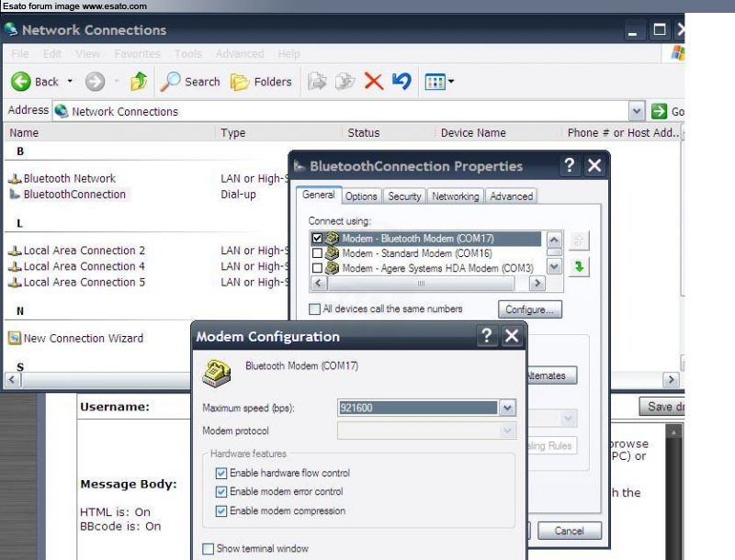This screenshot has height=560, width=735.
Task: Switch to the Networking tab
Action: coord(455,196)
